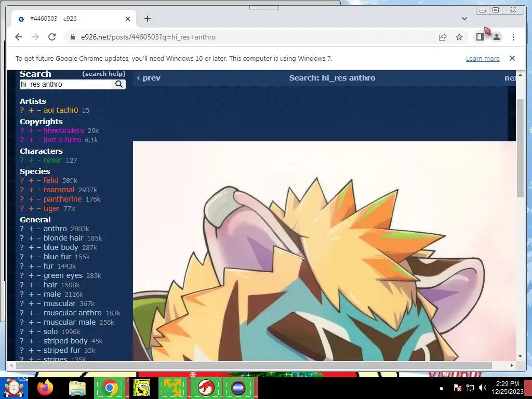Screen dimensions: 532x399
Task: Click the page vertical scrollbar thumb
Action: [520, 148]
